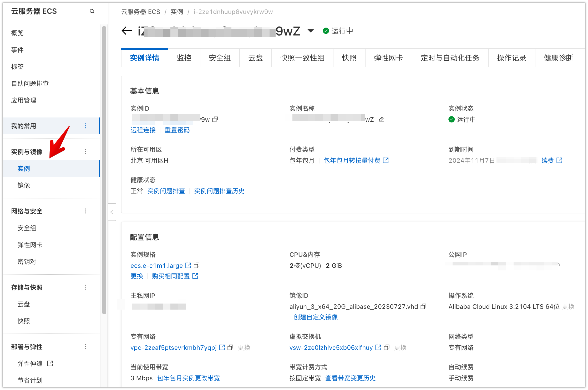Click the search icon in ECS sidebar
The image size is (588, 390).
(x=92, y=11)
